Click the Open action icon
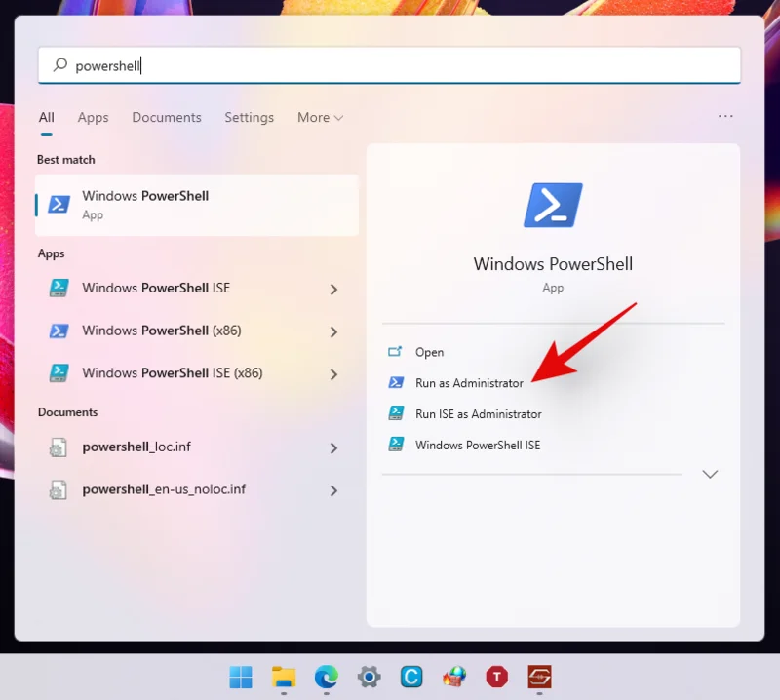780x700 pixels. (396, 352)
